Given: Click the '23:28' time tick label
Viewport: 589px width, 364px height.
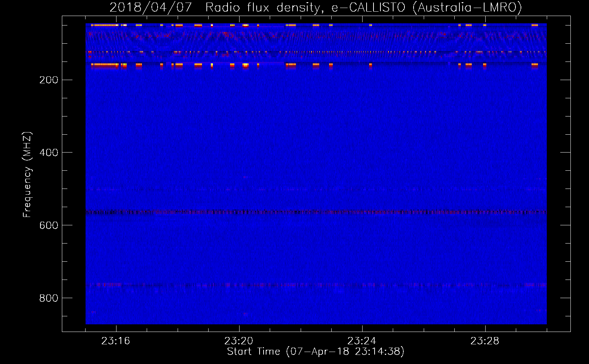Looking at the screenshot, I should 485,341.
